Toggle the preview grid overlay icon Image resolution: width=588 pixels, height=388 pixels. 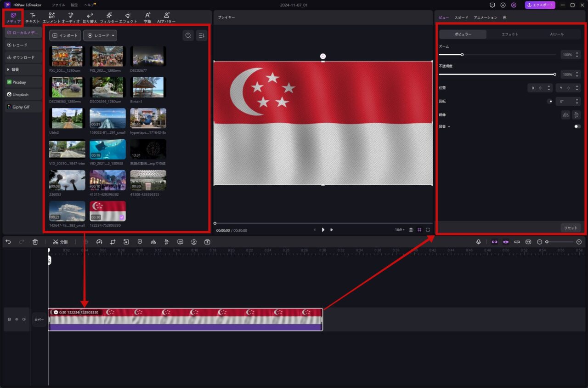419,230
